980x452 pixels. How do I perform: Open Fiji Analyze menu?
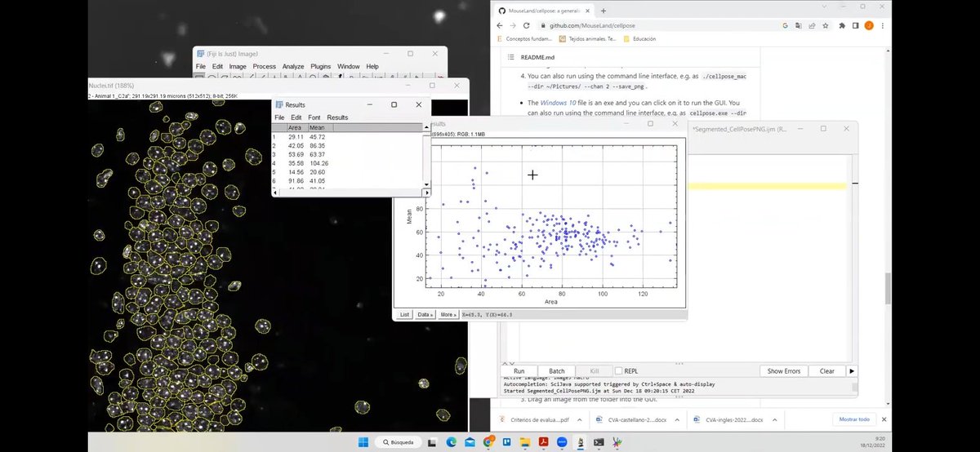click(293, 66)
